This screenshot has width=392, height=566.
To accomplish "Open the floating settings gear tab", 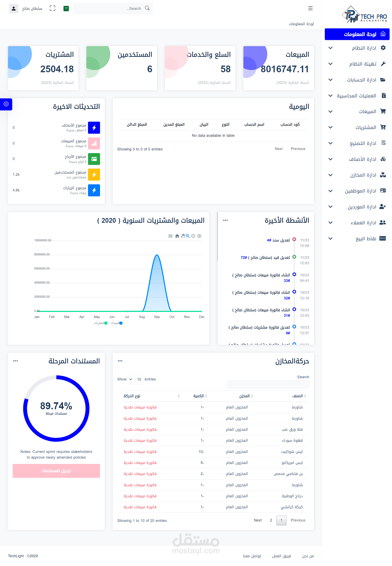I will (6, 104).
